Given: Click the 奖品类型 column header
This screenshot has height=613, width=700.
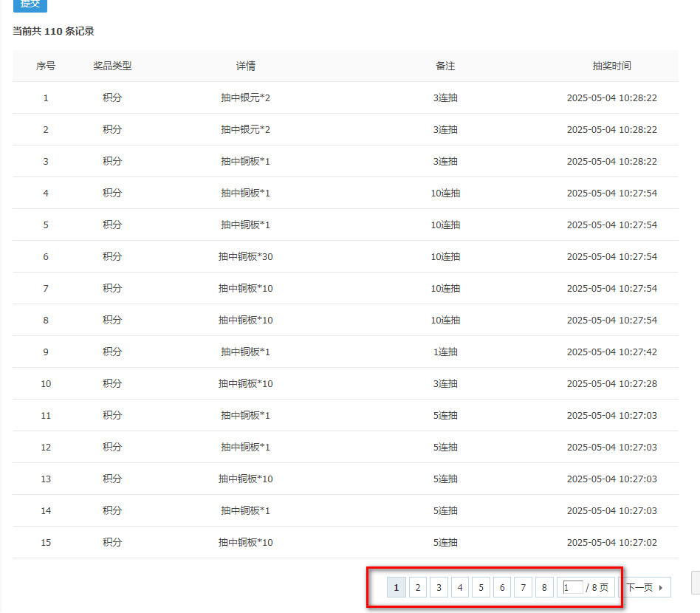Looking at the screenshot, I should pyautogui.click(x=112, y=66).
